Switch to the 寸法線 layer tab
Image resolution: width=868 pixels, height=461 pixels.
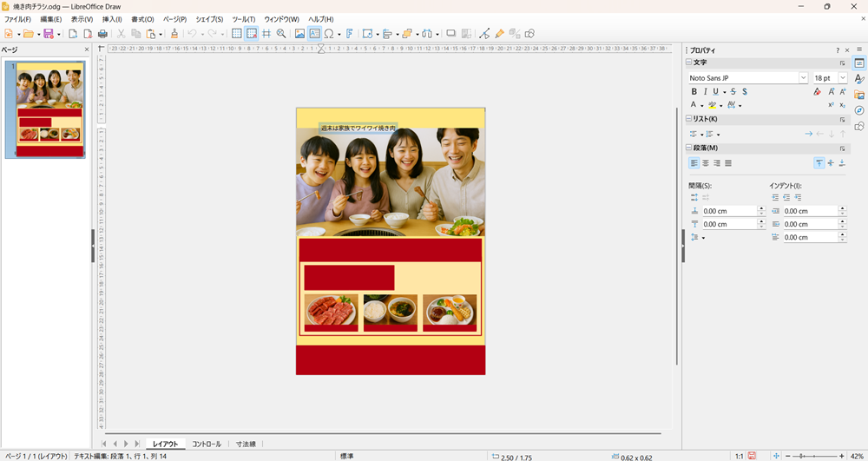click(246, 444)
